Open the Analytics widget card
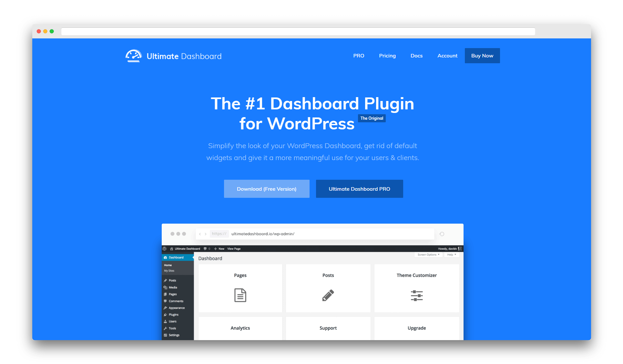The height and width of the screenshot is (364, 623). point(240,329)
